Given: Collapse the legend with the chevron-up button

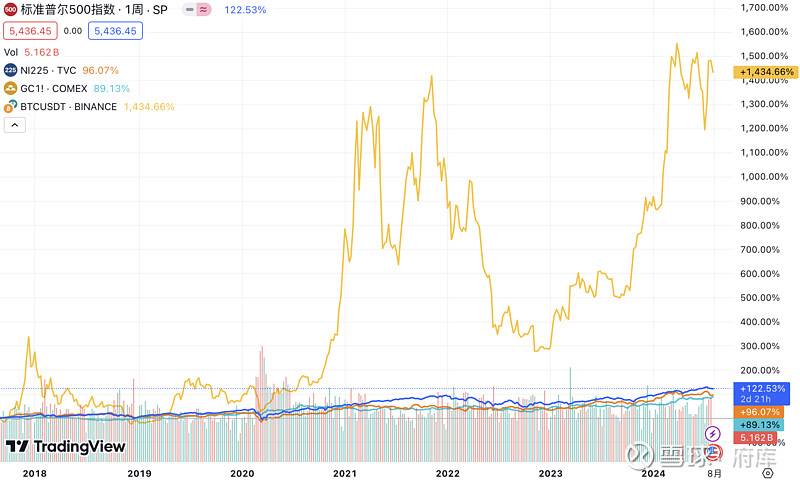Looking at the screenshot, I should [x=15, y=125].
